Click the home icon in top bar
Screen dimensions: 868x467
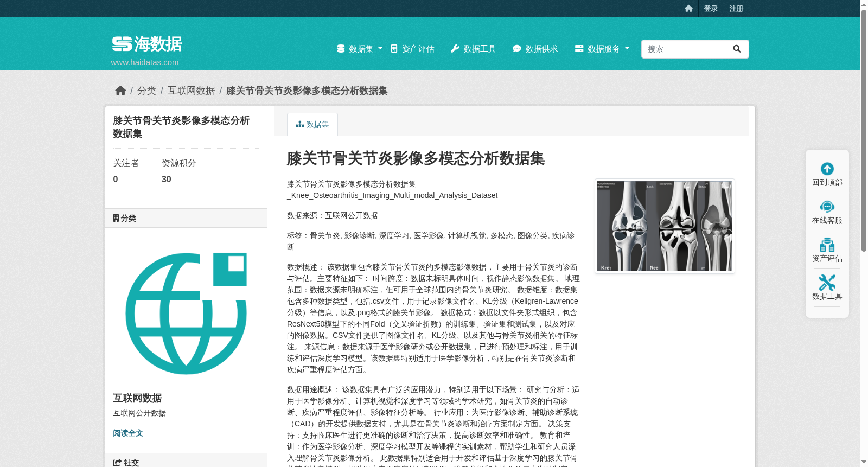pos(688,9)
